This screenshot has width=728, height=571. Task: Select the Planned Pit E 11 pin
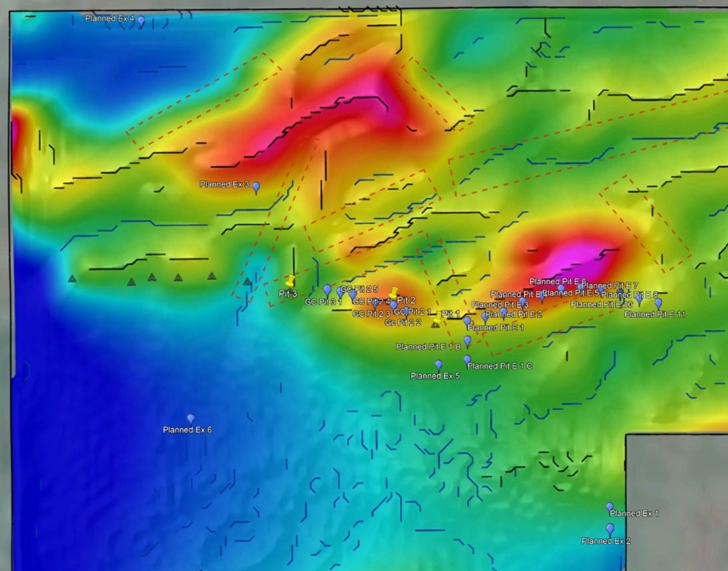(x=658, y=303)
